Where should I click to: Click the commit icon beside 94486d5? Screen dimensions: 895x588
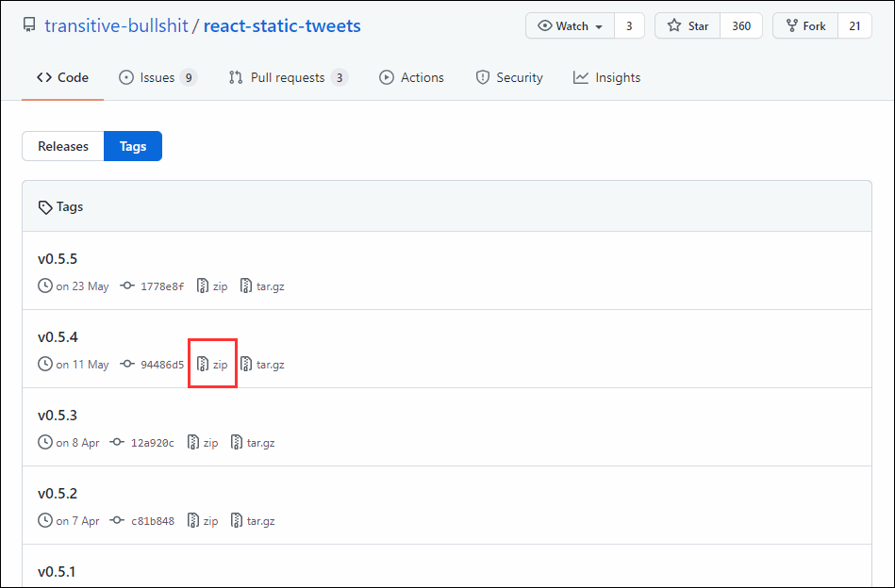[127, 364]
